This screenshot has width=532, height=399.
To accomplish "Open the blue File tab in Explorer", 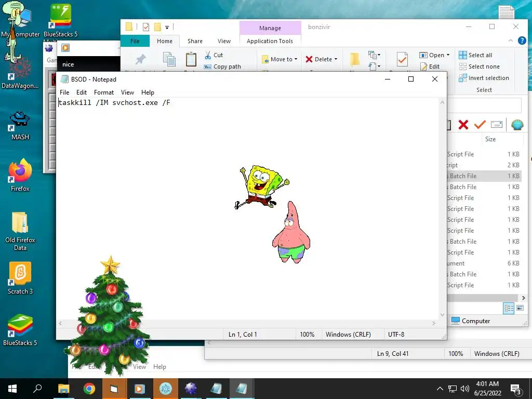I will pyautogui.click(x=135, y=41).
